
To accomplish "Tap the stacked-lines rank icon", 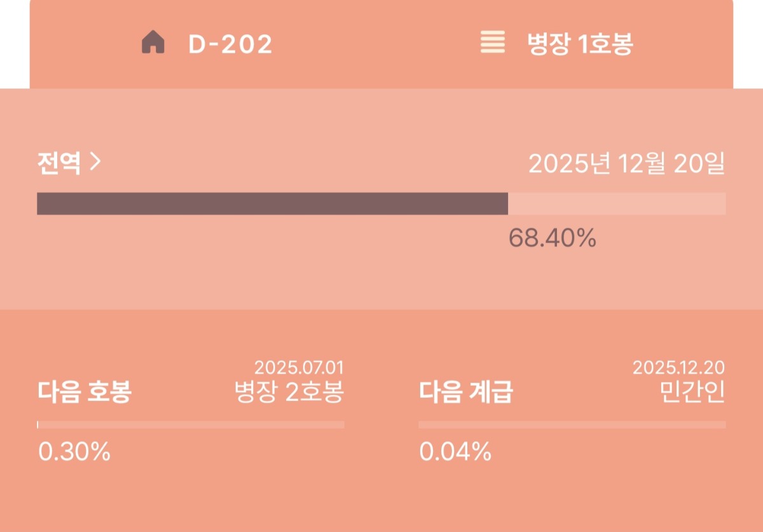I will (x=493, y=43).
